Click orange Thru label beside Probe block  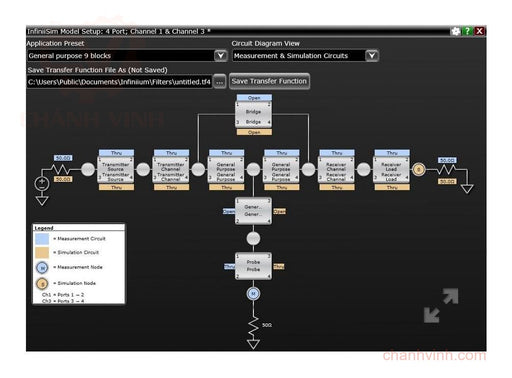click(x=279, y=267)
